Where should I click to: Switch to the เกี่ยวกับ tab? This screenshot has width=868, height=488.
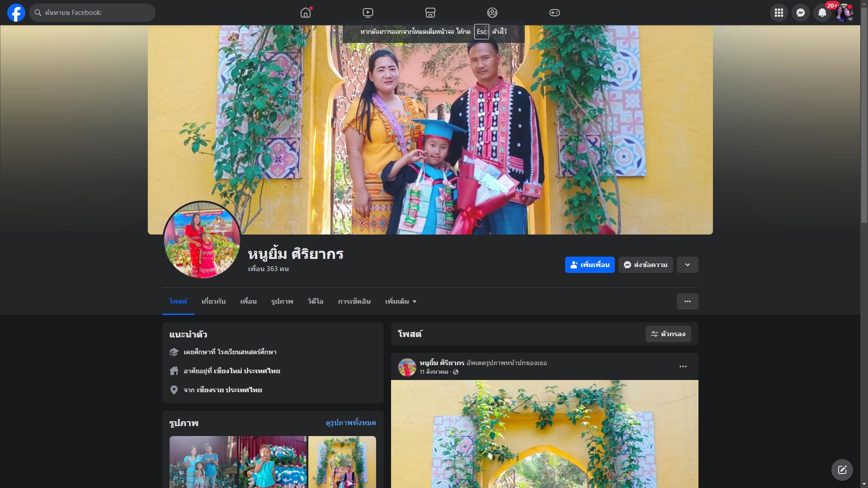[213, 301]
